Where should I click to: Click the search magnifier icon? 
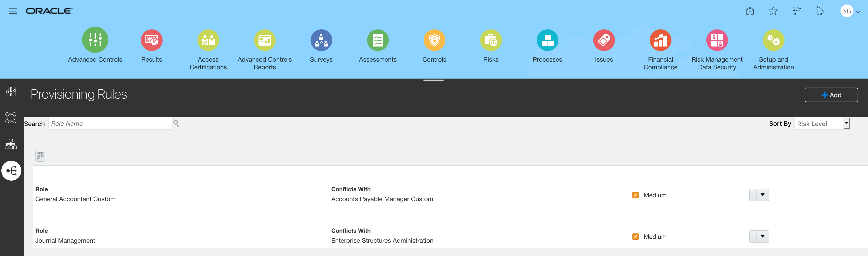coord(176,124)
